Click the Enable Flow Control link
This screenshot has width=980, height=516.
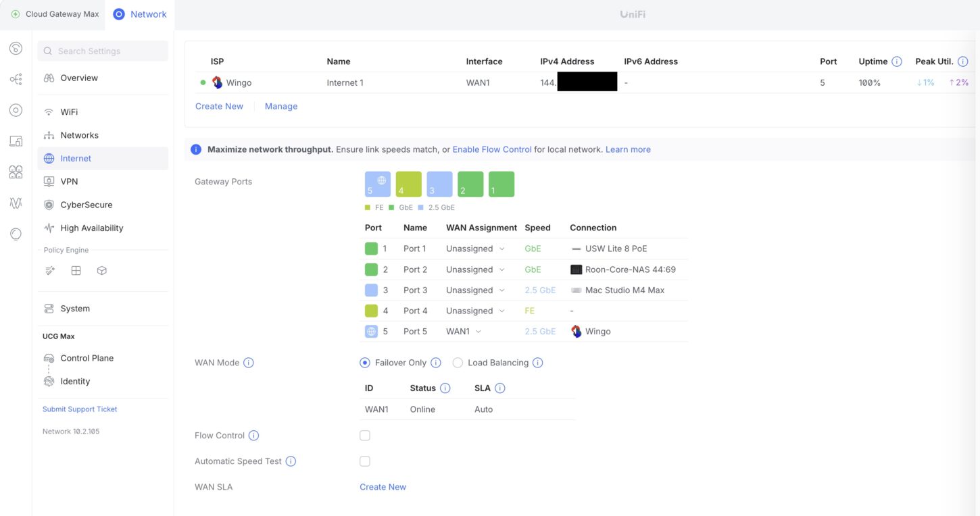(x=491, y=149)
